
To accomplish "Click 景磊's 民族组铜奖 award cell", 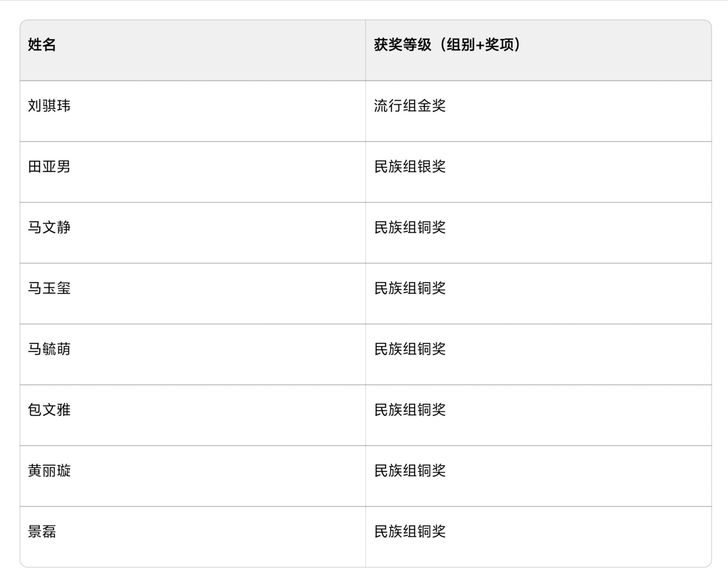I will 409,531.
